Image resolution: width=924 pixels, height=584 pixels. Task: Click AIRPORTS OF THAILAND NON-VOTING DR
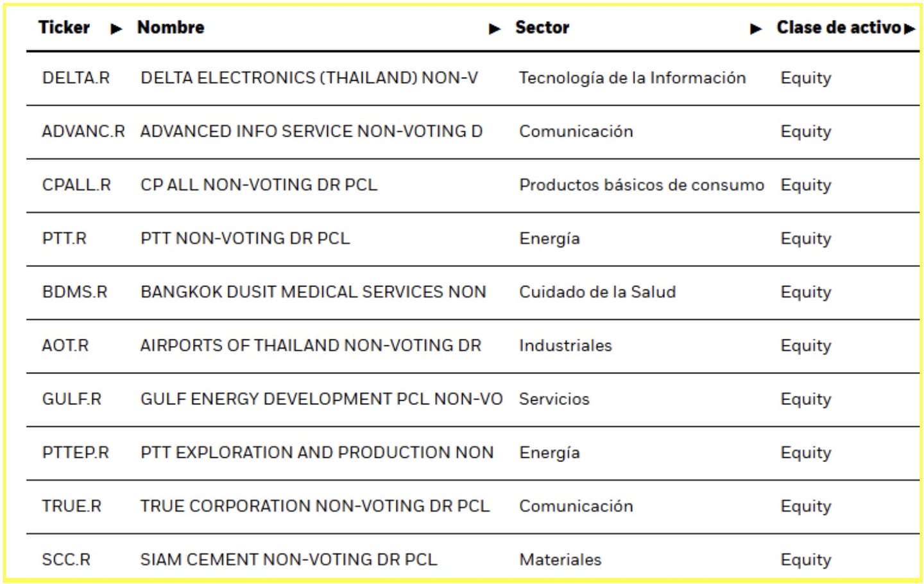(x=311, y=345)
